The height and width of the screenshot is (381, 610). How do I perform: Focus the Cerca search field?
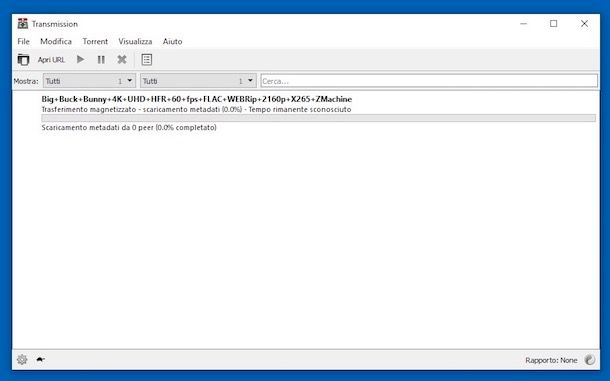click(429, 81)
